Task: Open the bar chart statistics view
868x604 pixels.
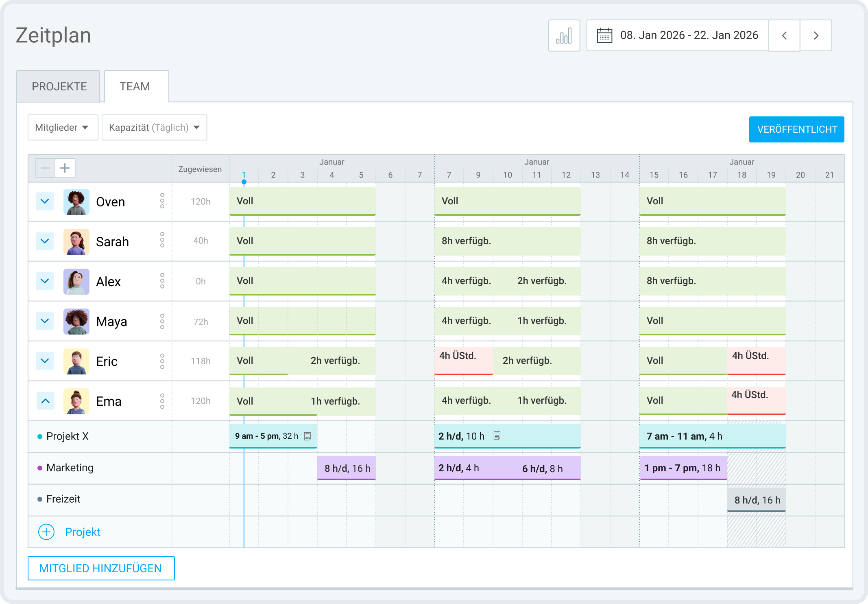Action: click(564, 36)
